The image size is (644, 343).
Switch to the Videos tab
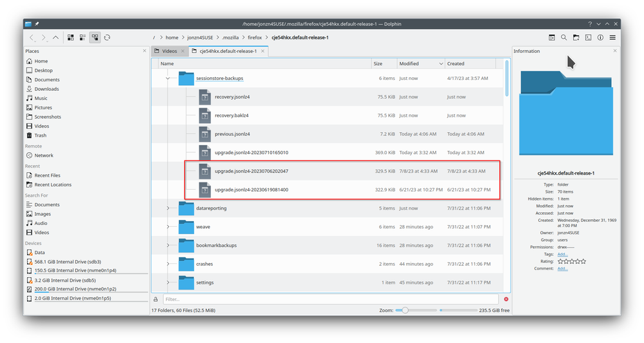click(170, 51)
